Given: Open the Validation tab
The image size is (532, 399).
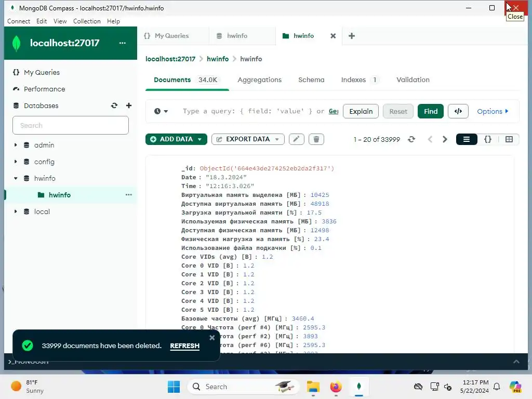Looking at the screenshot, I should 413,79.
